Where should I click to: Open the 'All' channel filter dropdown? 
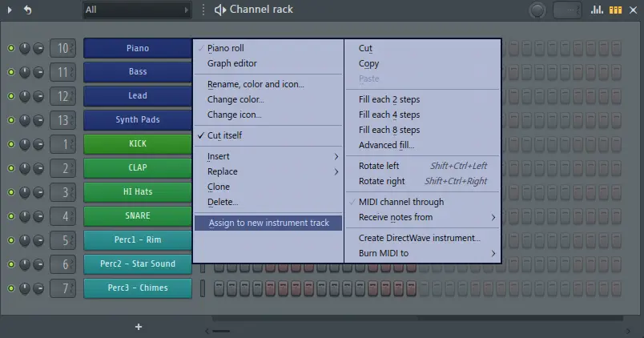(x=137, y=10)
